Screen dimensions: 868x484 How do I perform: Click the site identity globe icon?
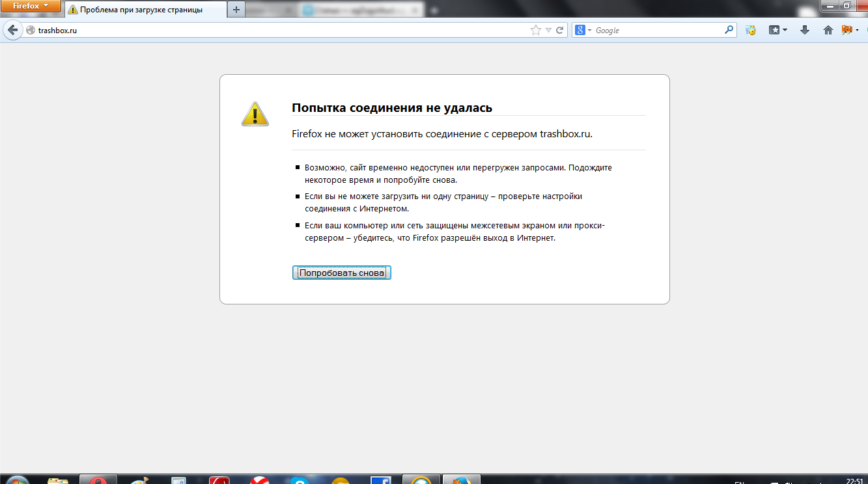[30, 30]
